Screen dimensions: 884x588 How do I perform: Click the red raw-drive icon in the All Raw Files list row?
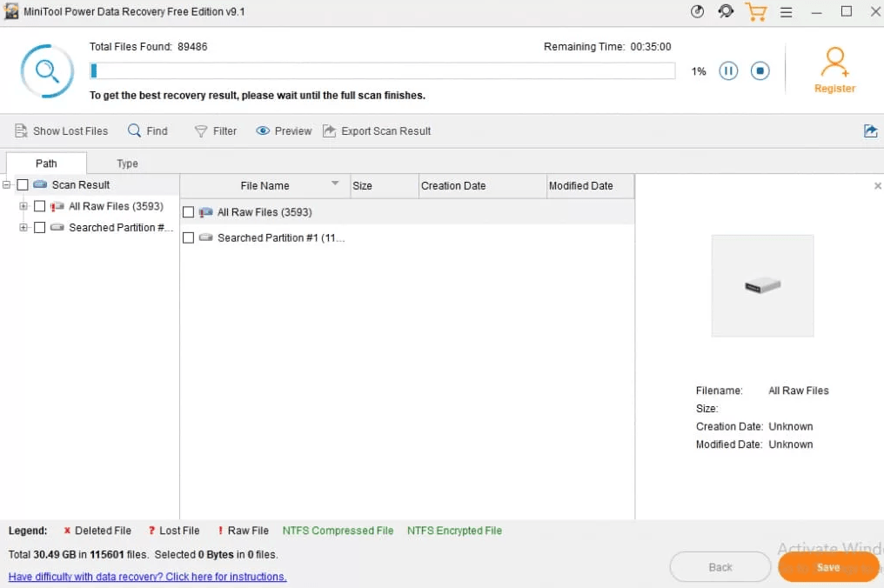[206, 212]
